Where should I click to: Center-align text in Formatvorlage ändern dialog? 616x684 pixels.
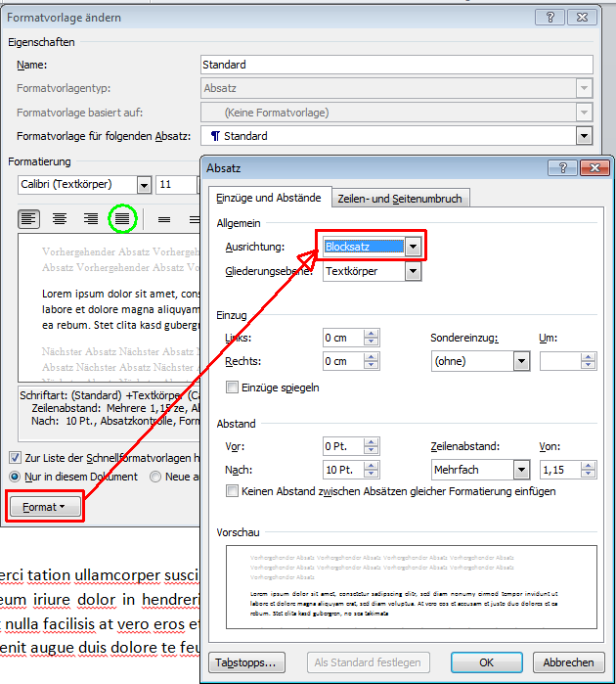tap(60, 219)
